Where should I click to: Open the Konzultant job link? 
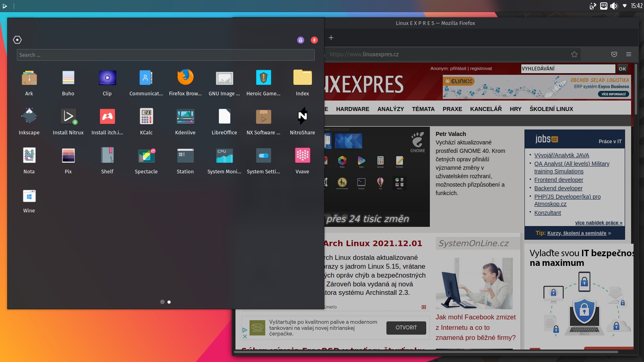pos(547,213)
